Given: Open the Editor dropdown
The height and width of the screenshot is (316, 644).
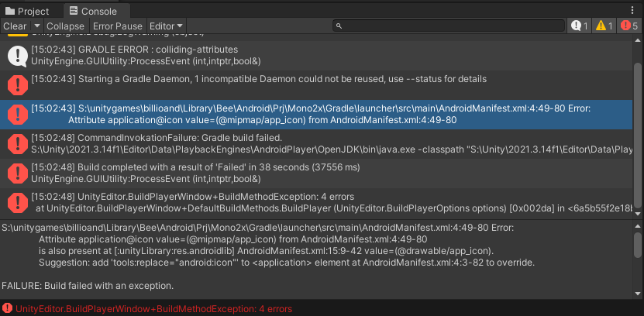Looking at the screenshot, I should click(x=167, y=26).
